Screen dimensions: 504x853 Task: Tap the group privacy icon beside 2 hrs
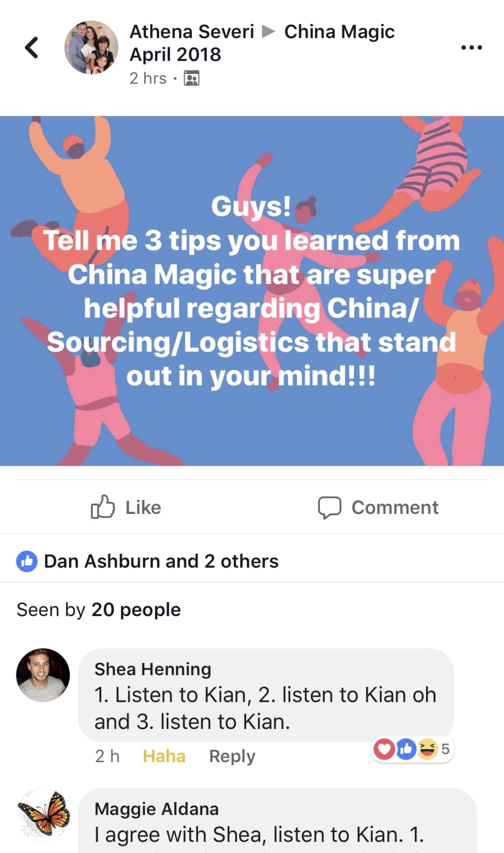click(x=192, y=78)
